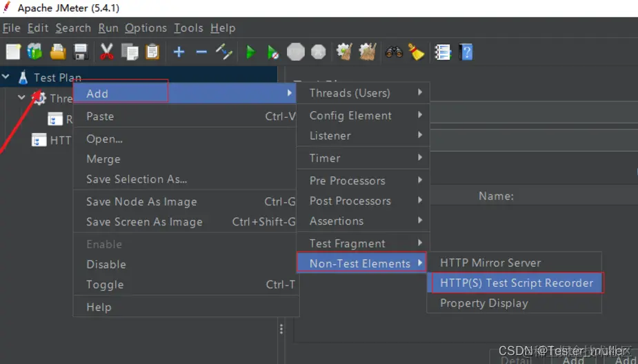Open the Run menu
The height and width of the screenshot is (364, 638).
[108, 28]
